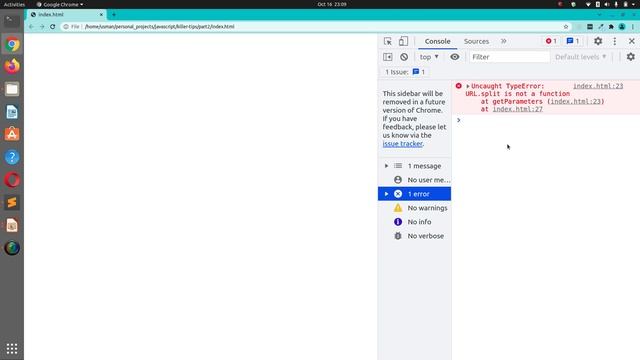Go back in browser history
The height and width of the screenshot is (360, 640).
tap(31, 27)
